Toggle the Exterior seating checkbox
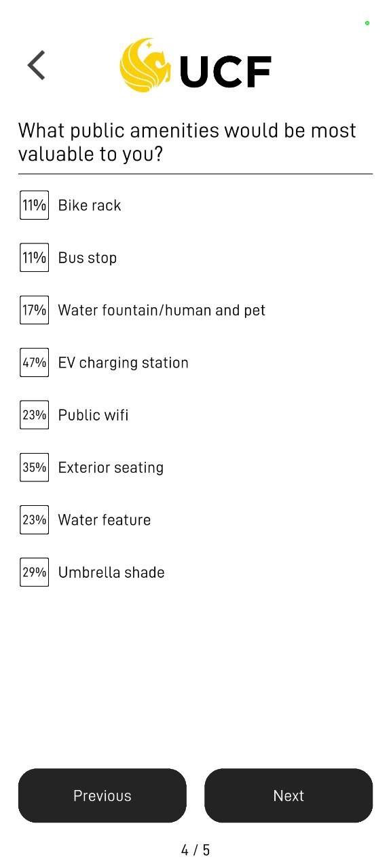The width and height of the screenshot is (391, 868). tap(34, 467)
